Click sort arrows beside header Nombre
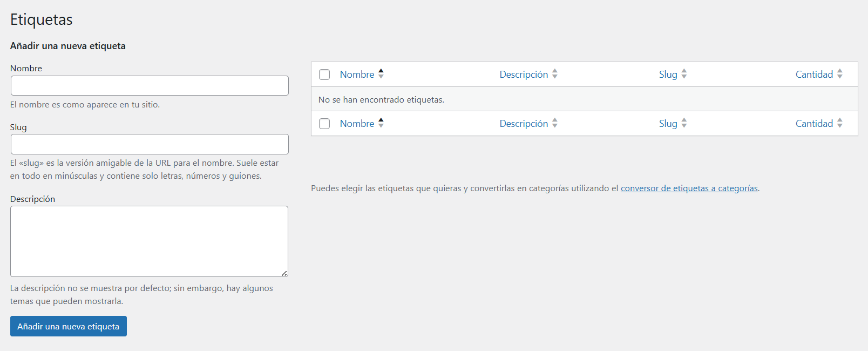The width and height of the screenshot is (868, 351). point(381,74)
